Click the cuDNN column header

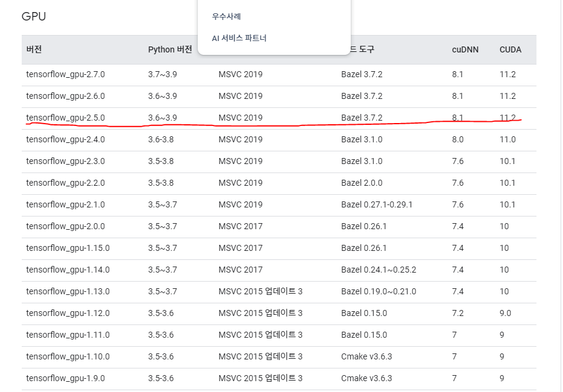tap(465, 49)
